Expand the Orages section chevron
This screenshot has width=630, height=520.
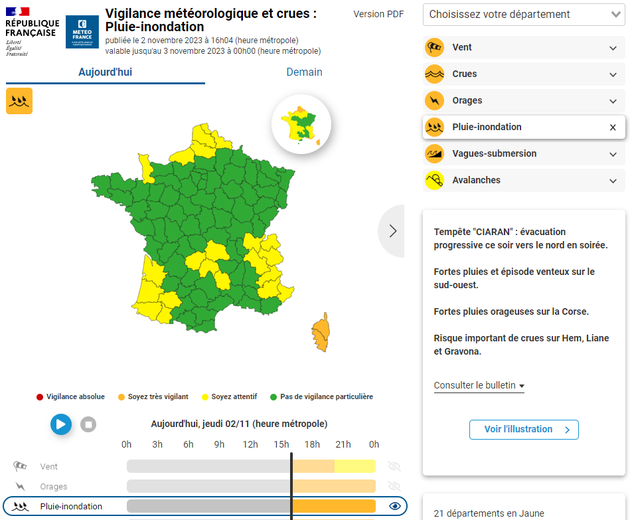[x=613, y=101]
